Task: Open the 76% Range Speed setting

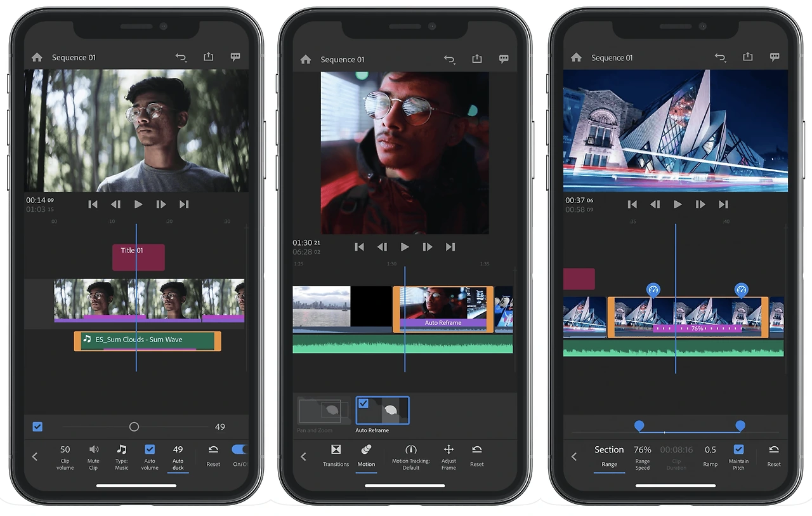Action: click(643, 457)
